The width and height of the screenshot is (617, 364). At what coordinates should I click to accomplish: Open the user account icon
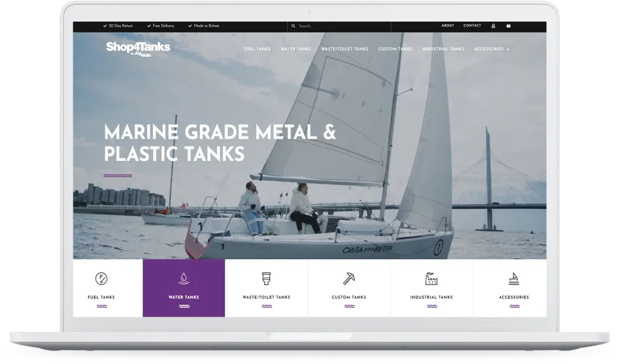point(493,26)
